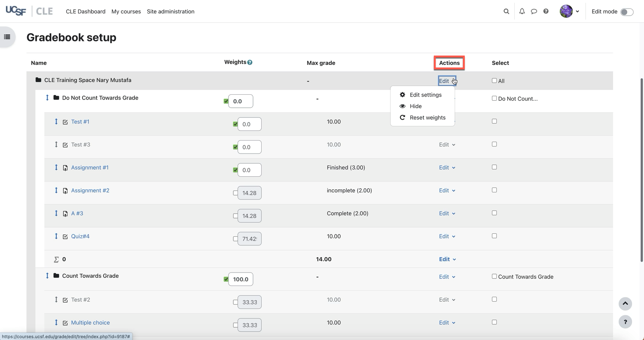Image resolution: width=644 pixels, height=340 pixels.
Task: Open Site administration
Action: pos(171,12)
